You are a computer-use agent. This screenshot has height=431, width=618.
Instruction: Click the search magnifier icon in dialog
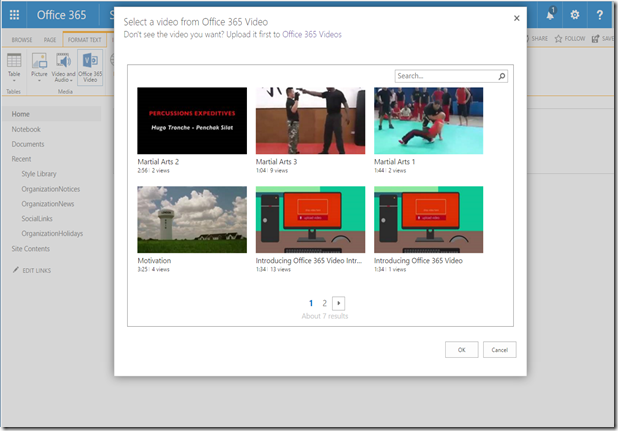tap(502, 76)
